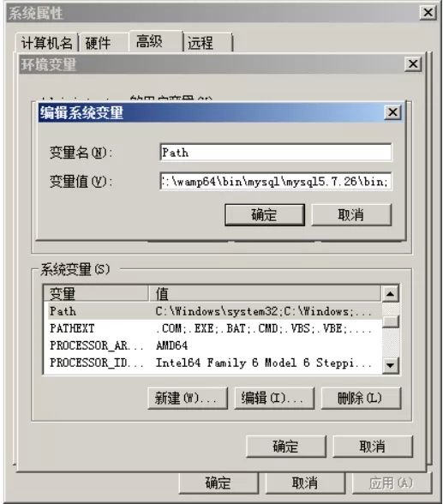This screenshot has width=443, height=504.
Task: Click the 删除(L) button
Action: click(x=361, y=399)
